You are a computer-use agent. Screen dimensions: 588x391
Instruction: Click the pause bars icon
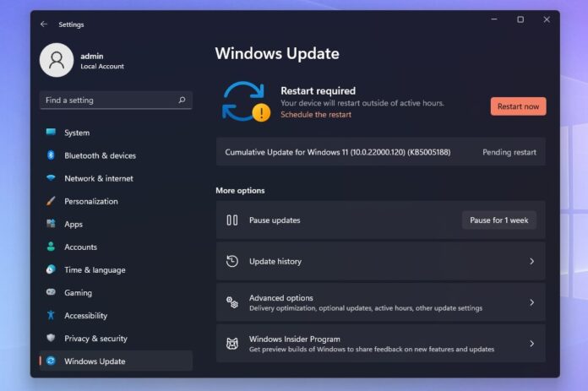point(232,220)
